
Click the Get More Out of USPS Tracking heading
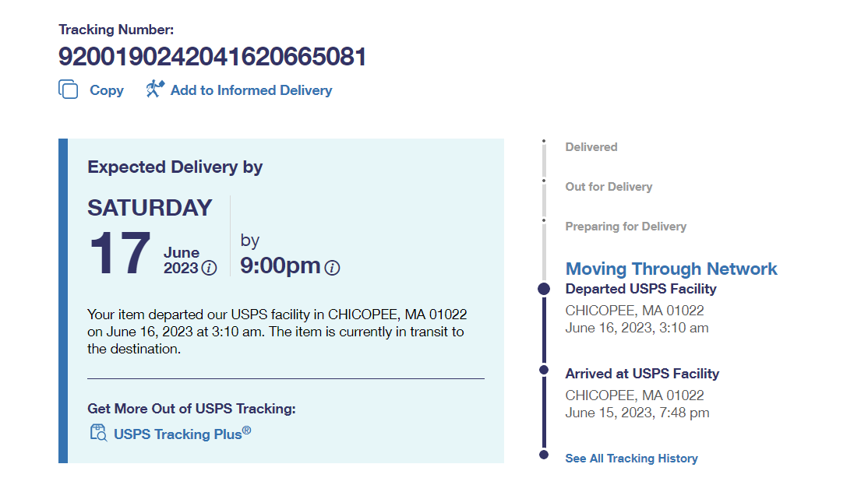click(192, 409)
